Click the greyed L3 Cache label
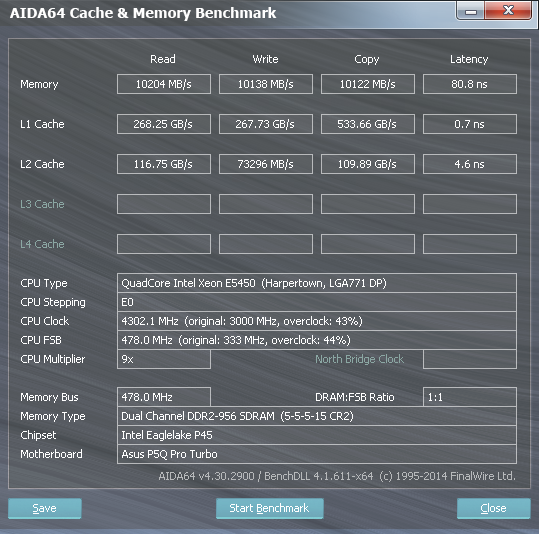Image resolution: width=539 pixels, height=534 pixels. click(42, 204)
